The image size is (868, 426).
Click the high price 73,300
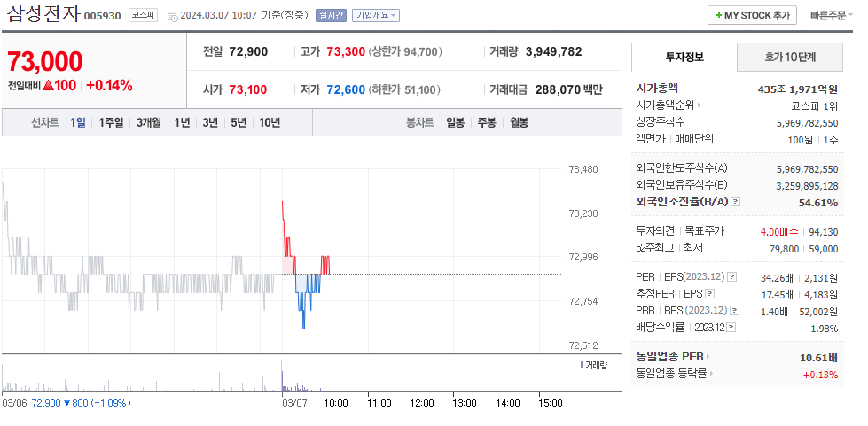346,52
